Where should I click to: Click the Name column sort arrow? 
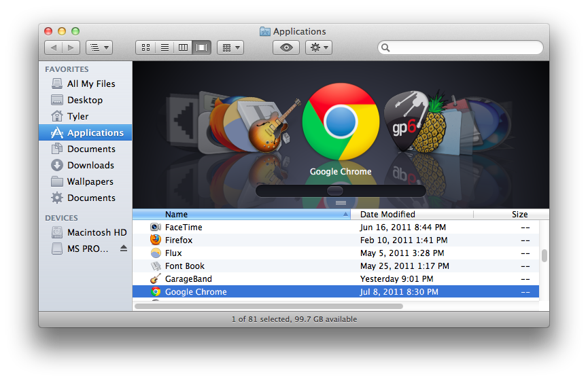tap(345, 215)
